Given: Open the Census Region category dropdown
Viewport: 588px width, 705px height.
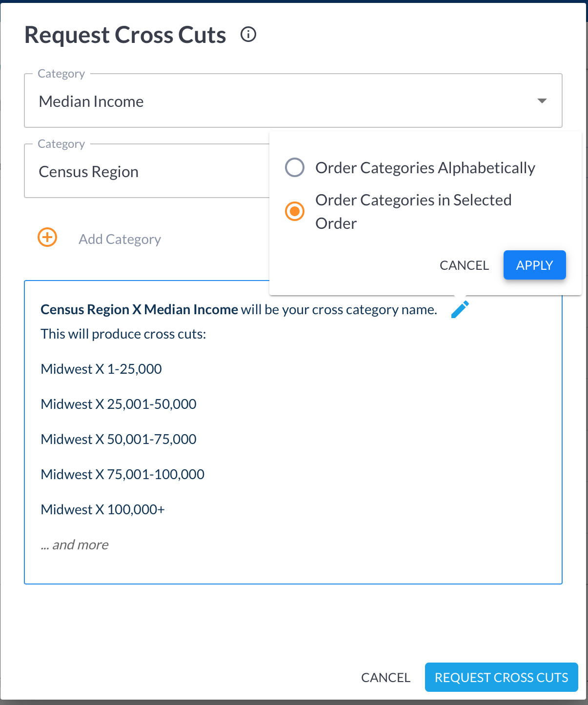Looking at the screenshot, I should point(146,172).
